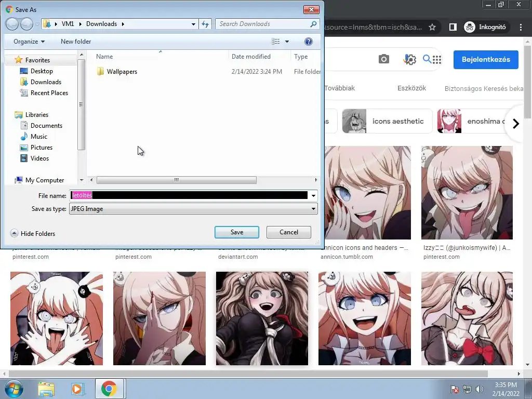Viewport: 532px width, 399px height.
Task: Sort files by the Type column
Action: pos(301,57)
